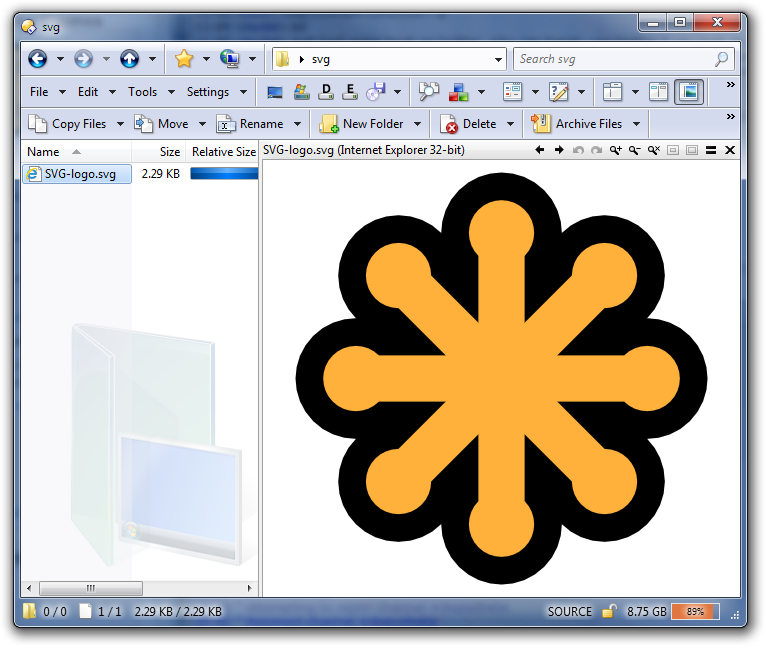The height and width of the screenshot is (647, 765).
Task: Click the network computer globe icon
Action: tap(229, 59)
